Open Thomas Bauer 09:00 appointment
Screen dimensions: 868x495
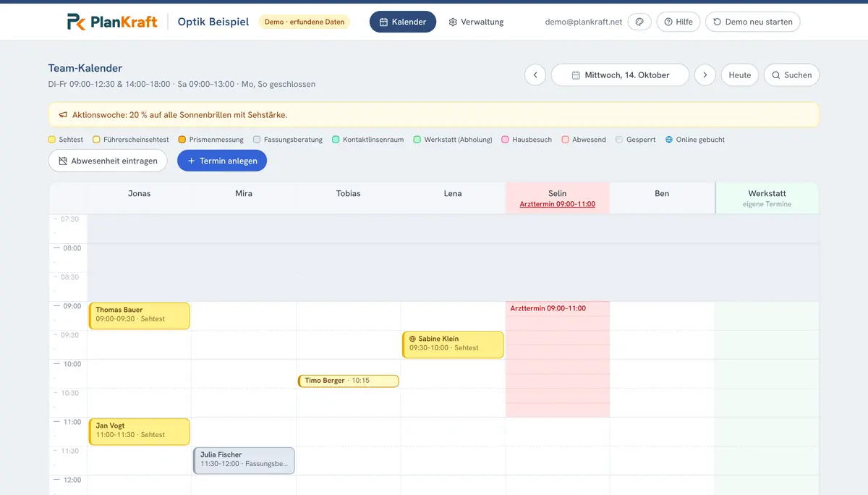140,316
